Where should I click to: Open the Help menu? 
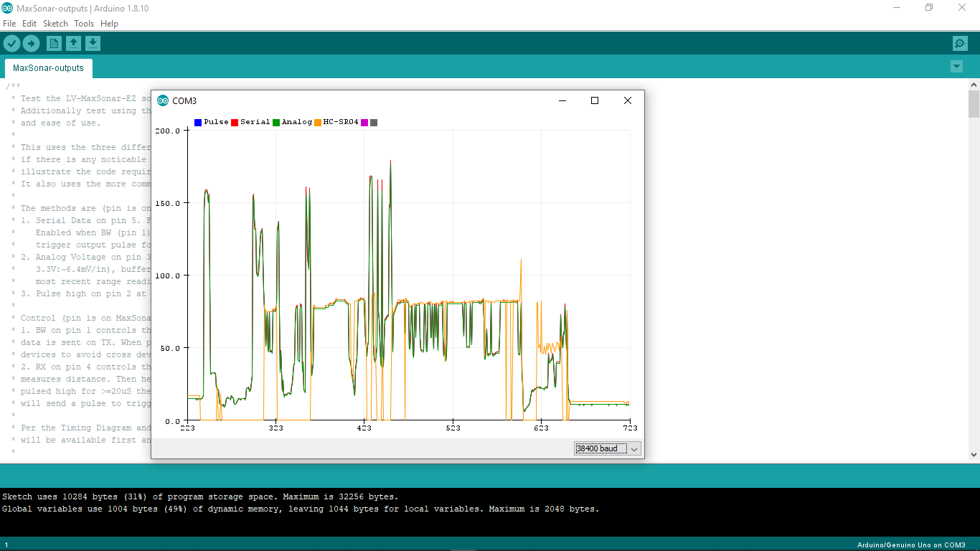coord(109,23)
